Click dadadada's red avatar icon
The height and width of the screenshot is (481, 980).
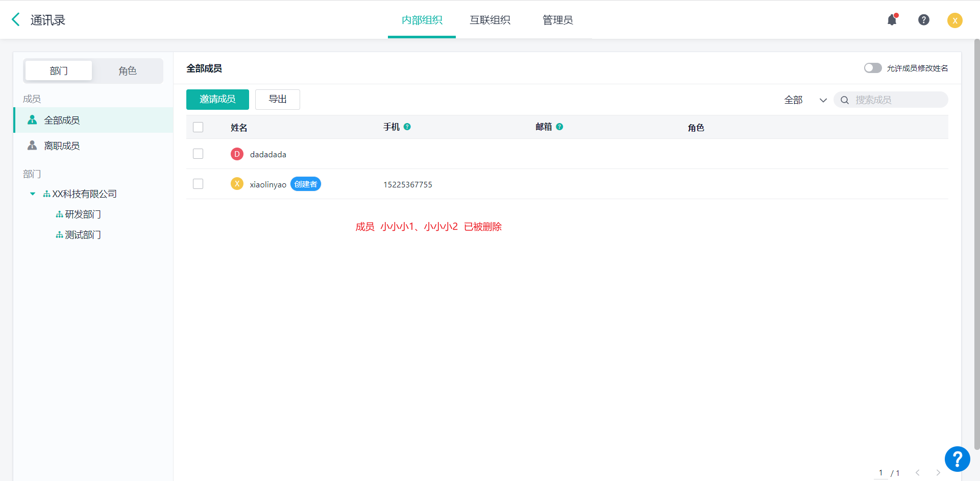(x=237, y=154)
